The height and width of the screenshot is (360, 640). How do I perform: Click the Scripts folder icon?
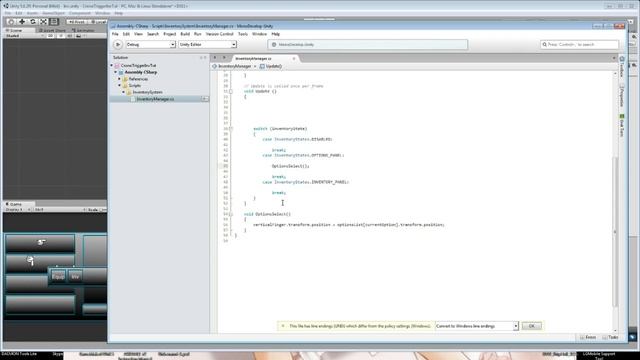tap(125, 86)
